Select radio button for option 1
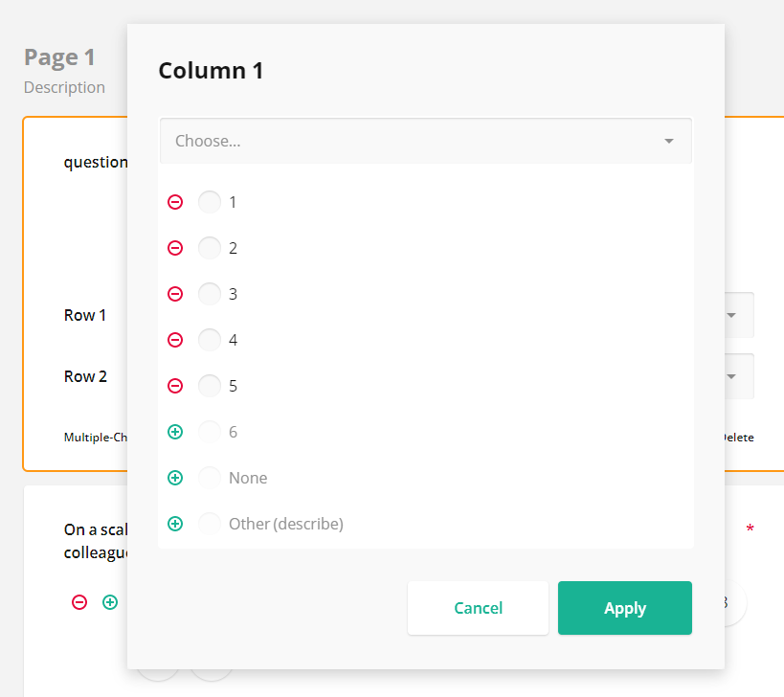Image resolution: width=784 pixels, height=697 pixels. [x=209, y=202]
